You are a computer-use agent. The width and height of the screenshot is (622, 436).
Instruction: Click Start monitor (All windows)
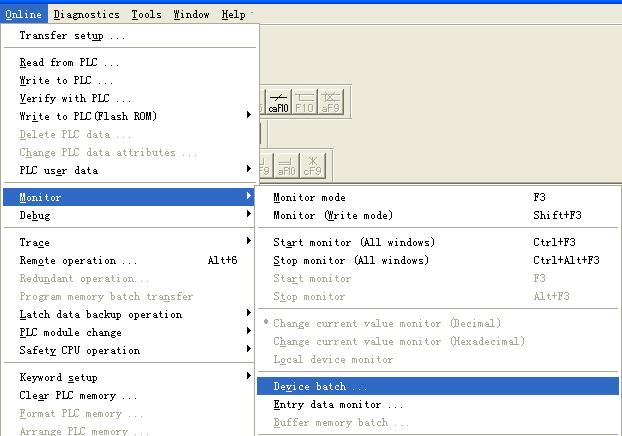(x=354, y=243)
